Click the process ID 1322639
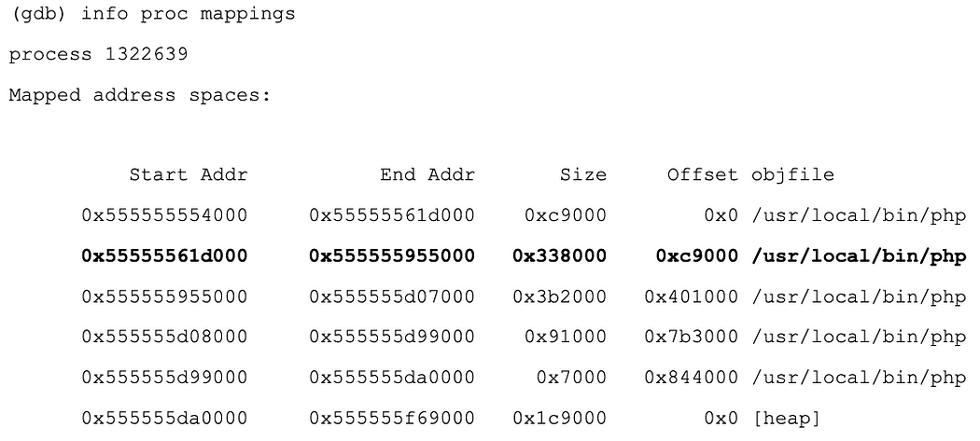The image size is (980, 441). pos(140,55)
